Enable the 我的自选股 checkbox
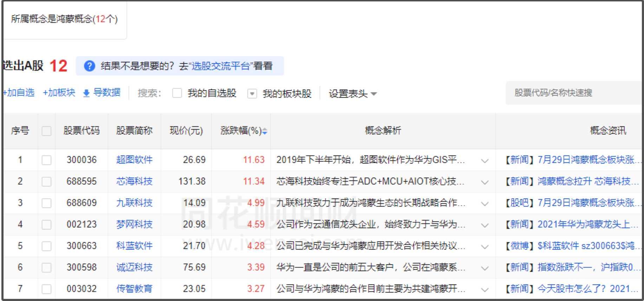 [177, 93]
